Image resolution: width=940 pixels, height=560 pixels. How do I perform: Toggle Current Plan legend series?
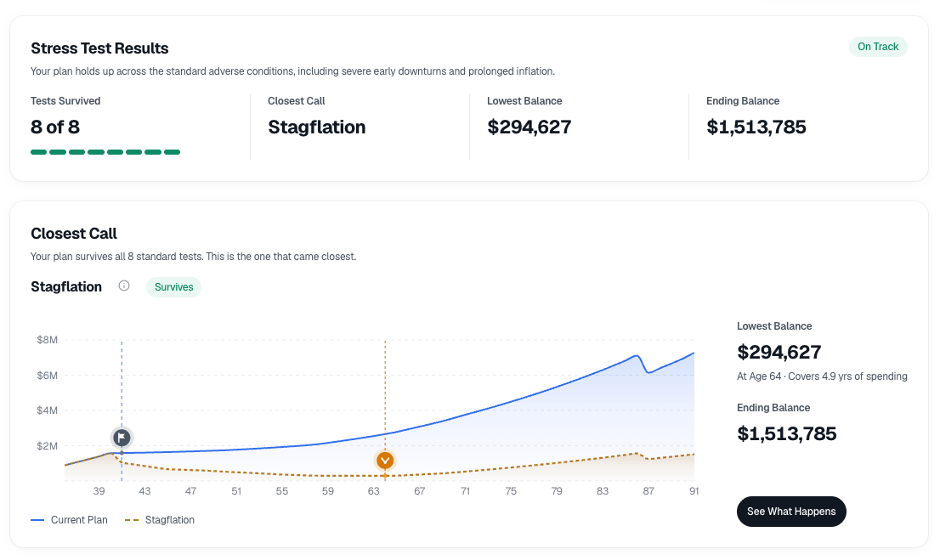(70, 520)
